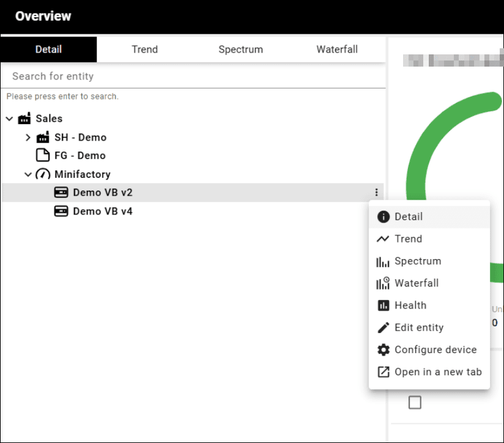Switch to the Waterfall tab
Viewport: 504px width, 443px height.
pos(337,49)
